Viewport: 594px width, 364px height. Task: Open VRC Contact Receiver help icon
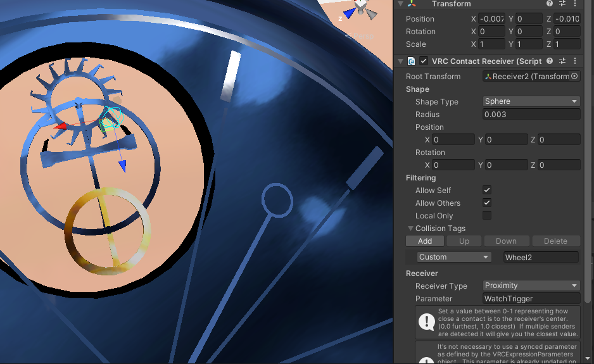(x=550, y=61)
